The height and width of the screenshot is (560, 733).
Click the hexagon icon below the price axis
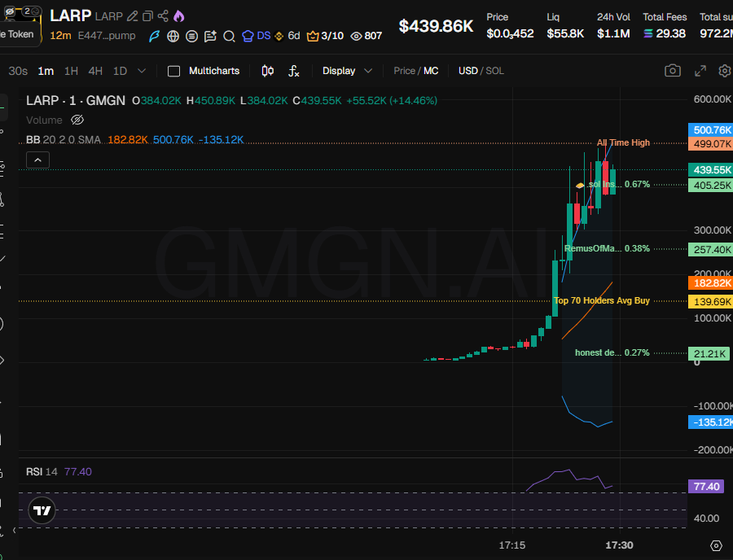click(716, 545)
